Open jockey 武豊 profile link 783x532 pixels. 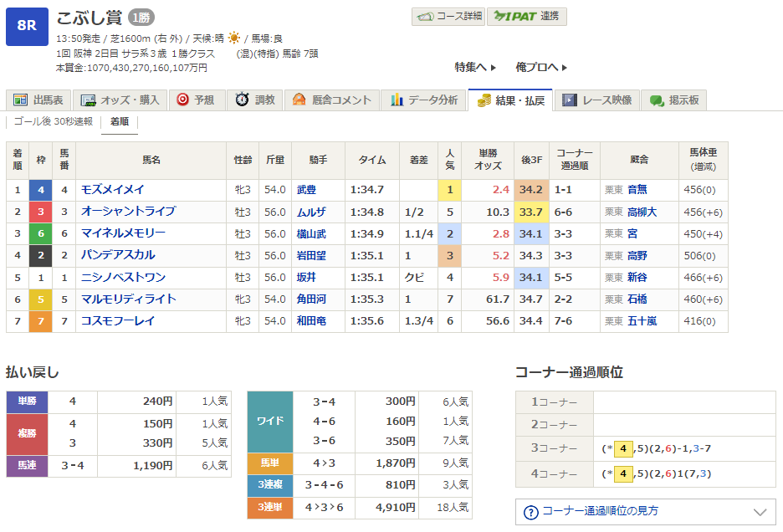pyautogui.click(x=307, y=190)
